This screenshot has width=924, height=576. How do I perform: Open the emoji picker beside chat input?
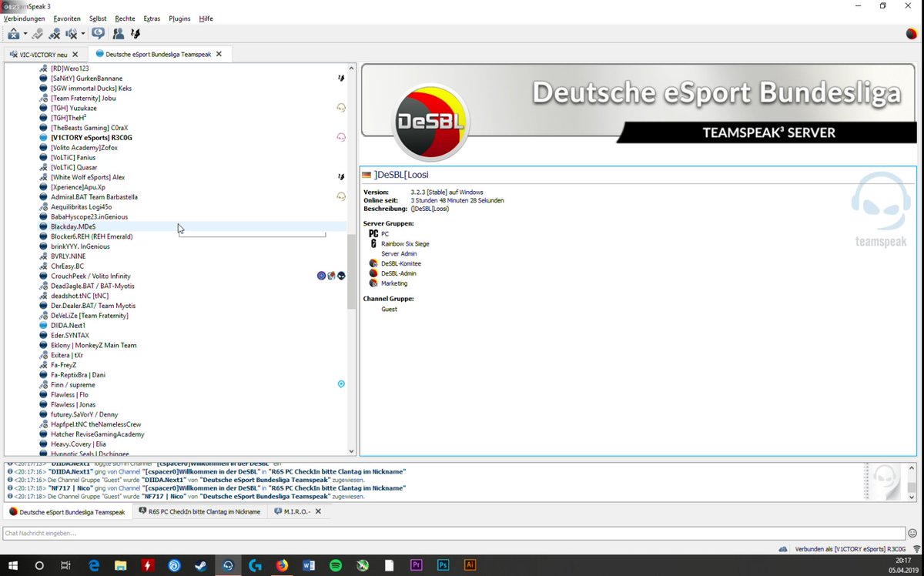click(x=913, y=533)
